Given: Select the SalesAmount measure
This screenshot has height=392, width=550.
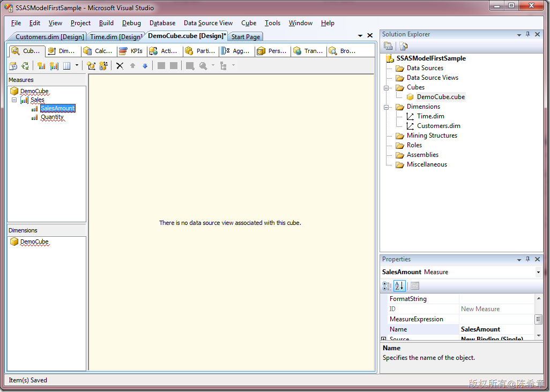Looking at the screenshot, I should coord(57,108).
